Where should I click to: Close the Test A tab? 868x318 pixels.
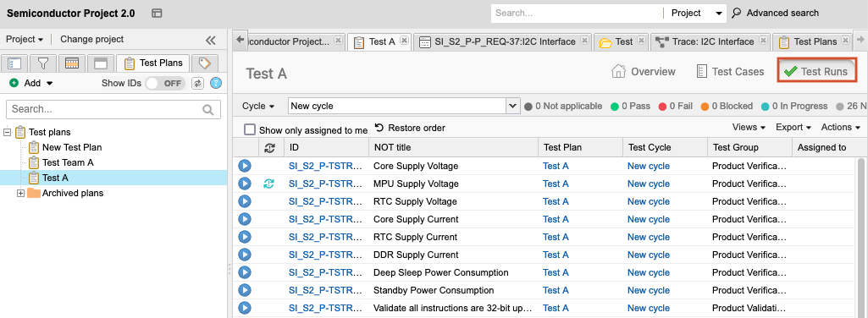coord(404,41)
